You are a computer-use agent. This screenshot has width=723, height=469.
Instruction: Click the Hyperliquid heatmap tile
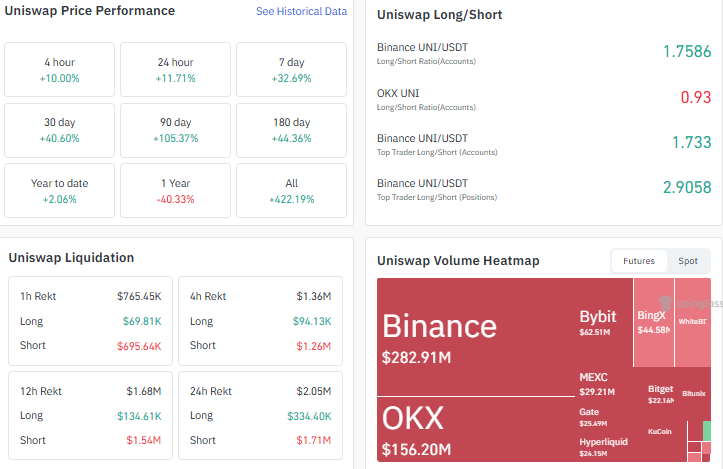pyautogui.click(x=609, y=447)
